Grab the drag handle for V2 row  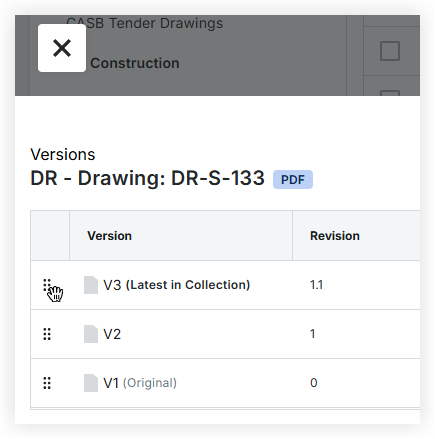tap(47, 334)
